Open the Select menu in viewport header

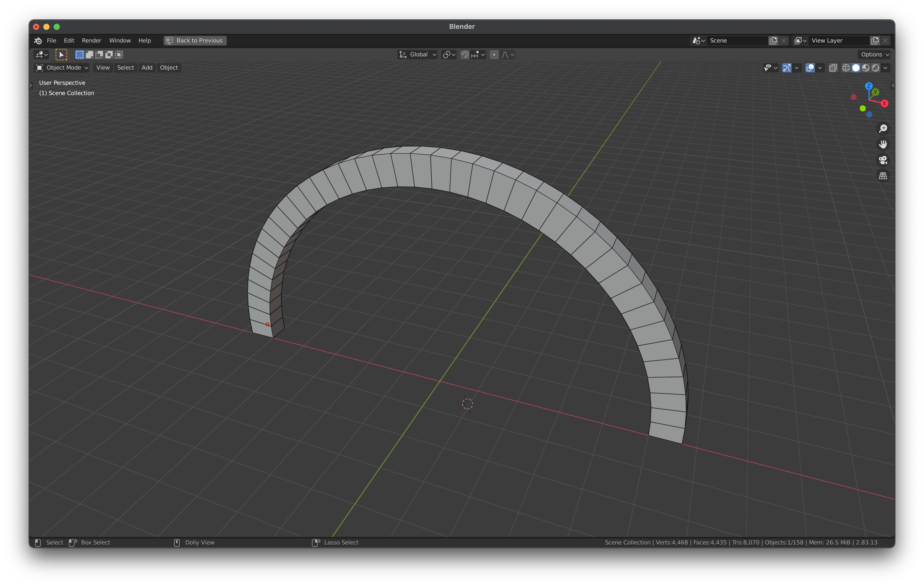[x=126, y=68]
